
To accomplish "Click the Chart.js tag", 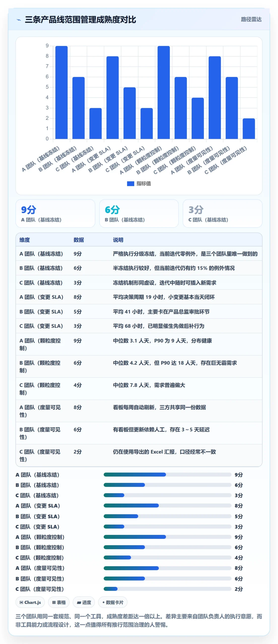I will pyautogui.click(x=30, y=602).
